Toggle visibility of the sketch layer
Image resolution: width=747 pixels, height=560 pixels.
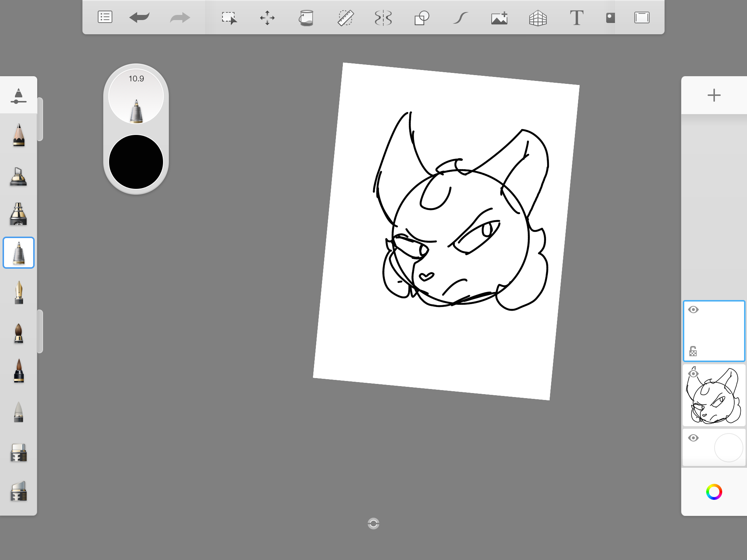[693, 374]
